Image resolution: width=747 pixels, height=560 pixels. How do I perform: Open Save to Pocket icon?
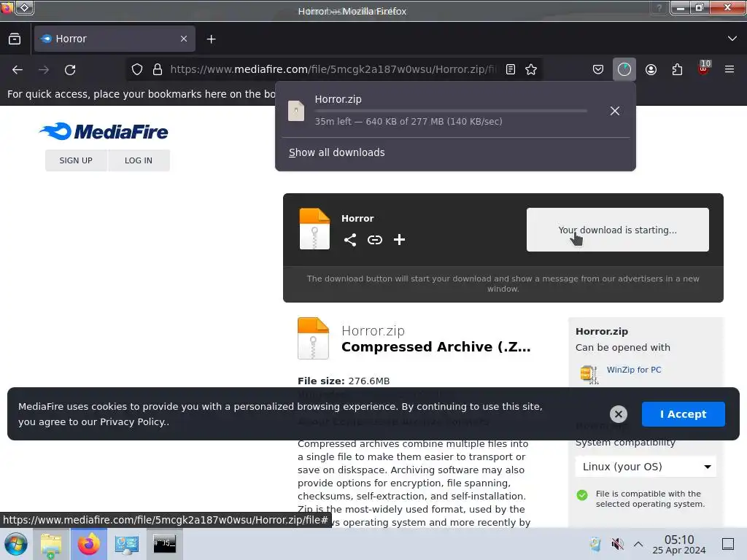(x=598, y=69)
